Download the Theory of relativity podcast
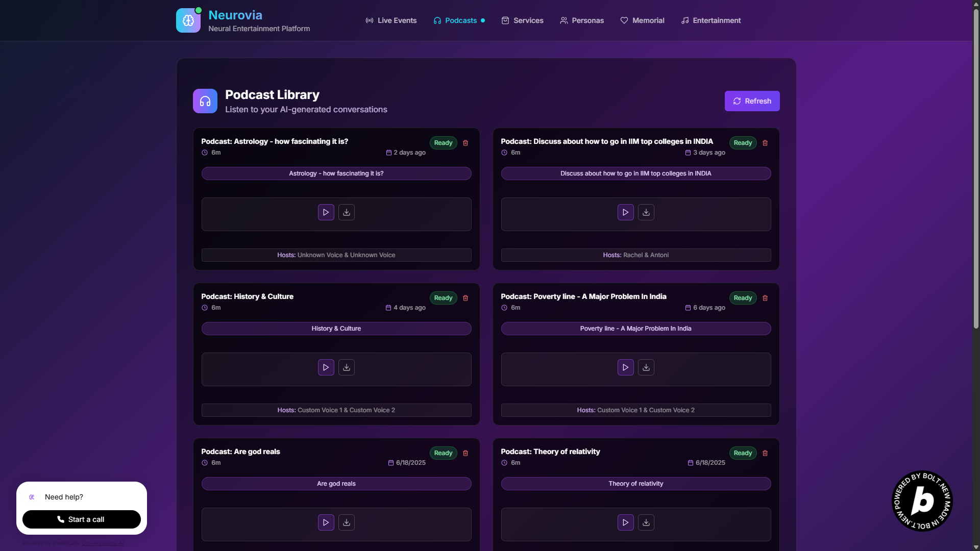 pos(646,522)
